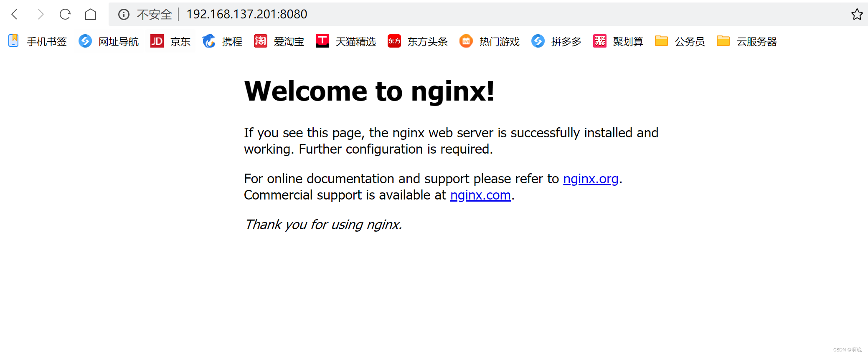Open the 拼多多 bookmark
Screen dimensions: 868x356
point(556,41)
